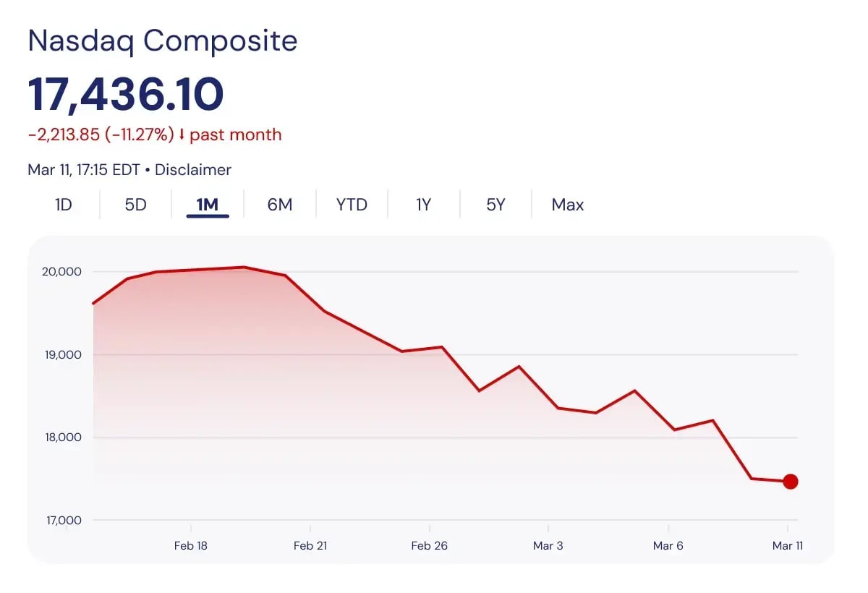
Task: Click the Mar 6 date label
Action: [x=668, y=546]
